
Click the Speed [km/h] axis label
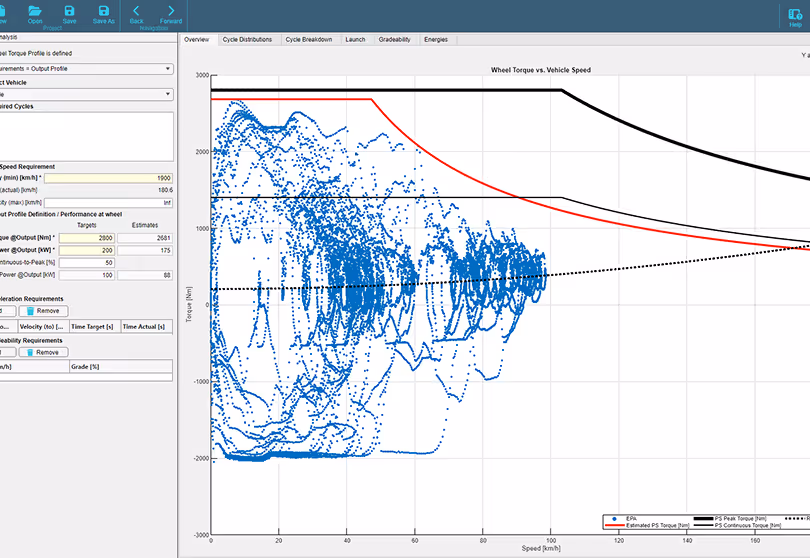(541, 548)
